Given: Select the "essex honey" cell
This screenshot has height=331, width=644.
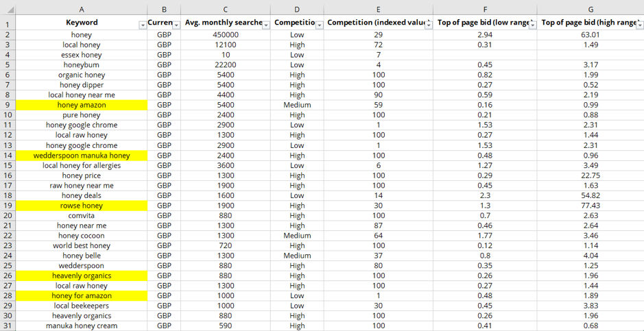Looking at the screenshot, I should [82, 55].
